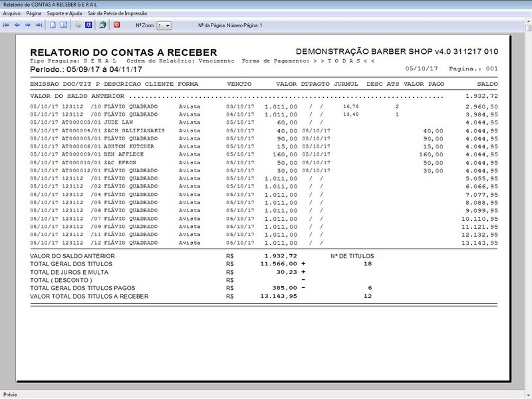
Task: Open the Nº Zoom dropdown
Action: pos(164,26)
